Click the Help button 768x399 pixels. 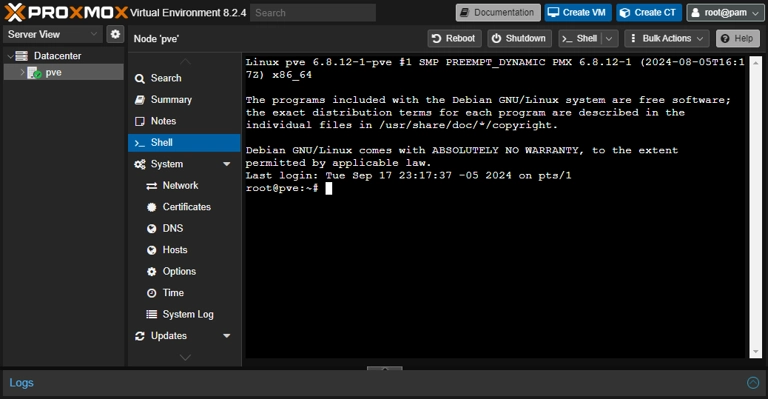(x=738, y=38)
